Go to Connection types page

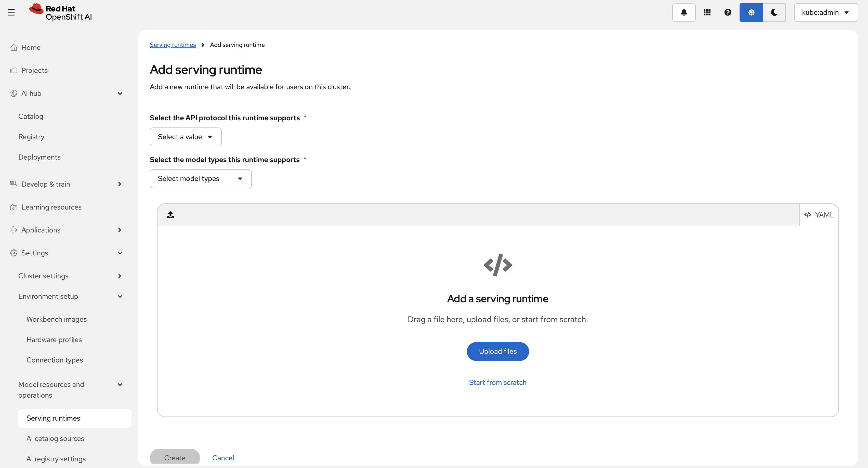(x=55, y=360)
